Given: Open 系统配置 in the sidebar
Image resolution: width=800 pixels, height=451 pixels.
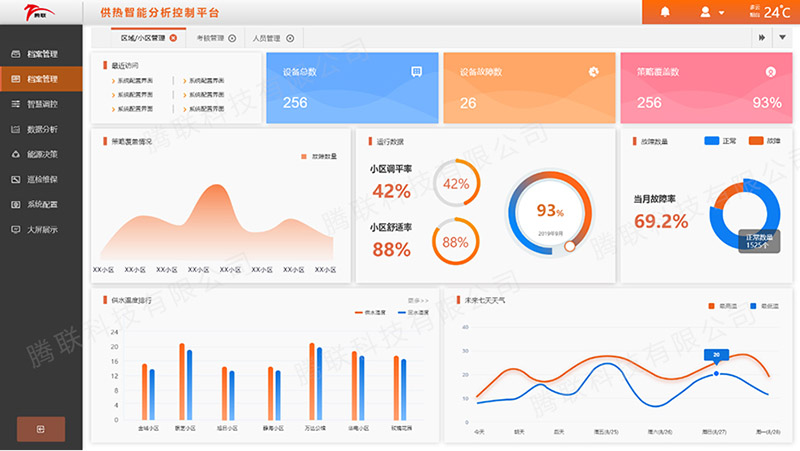Looking at the screenshot, I should 41,204.
